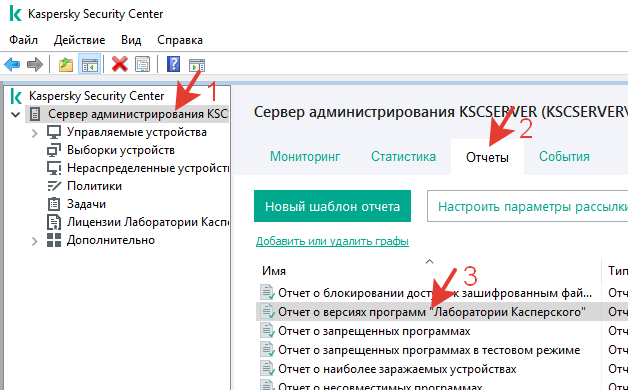628x390 pixels.
Task: Click the Дополнительно grid icon
Action: [54, 240]
